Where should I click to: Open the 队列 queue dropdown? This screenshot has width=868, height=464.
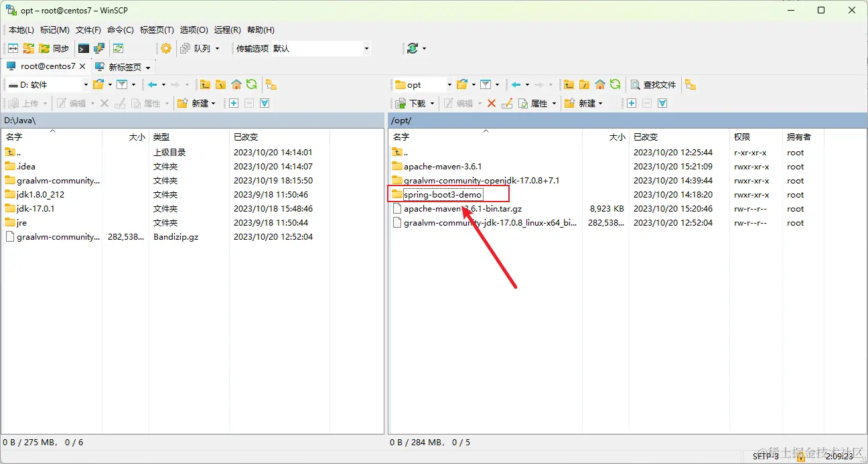tap(200, 48)
